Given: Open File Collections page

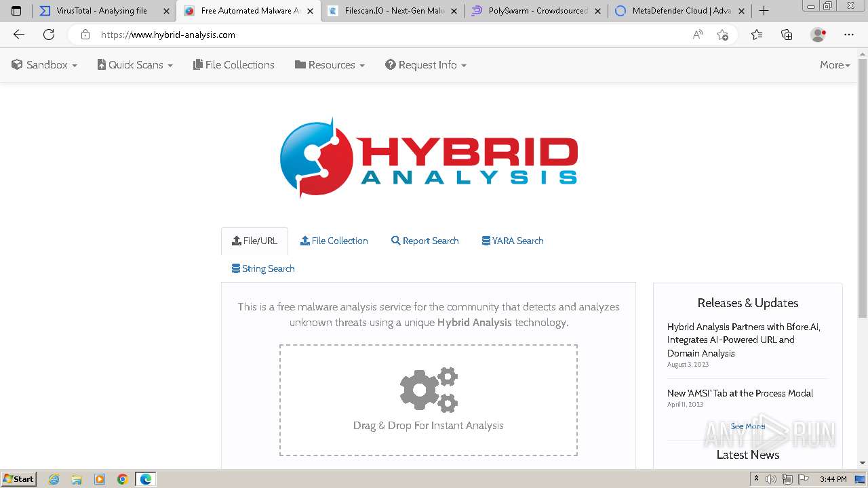Looking at the screenshot, I should [234, 65].
